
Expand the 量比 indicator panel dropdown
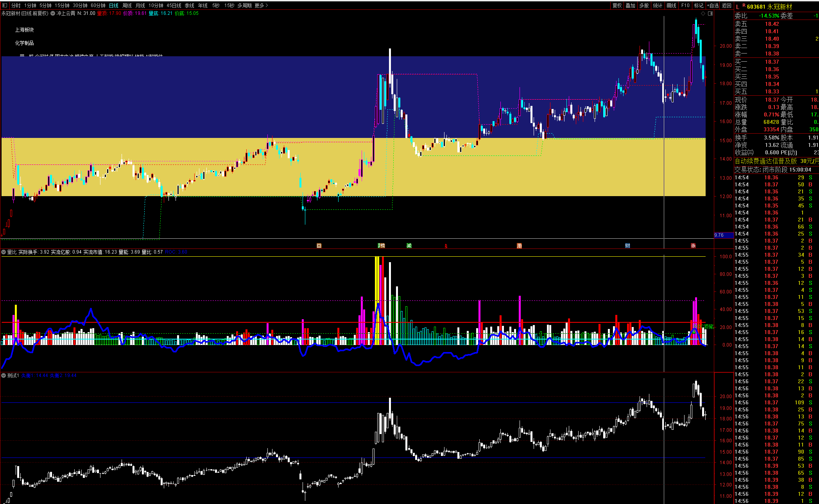[4, 252]
